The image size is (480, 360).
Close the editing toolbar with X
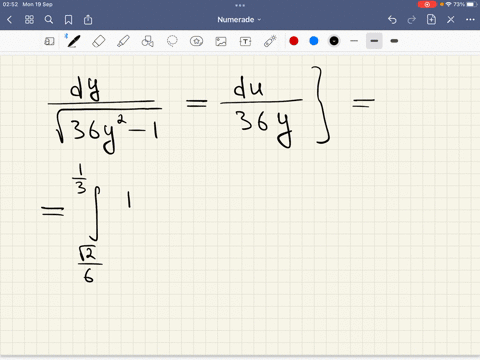451,20
